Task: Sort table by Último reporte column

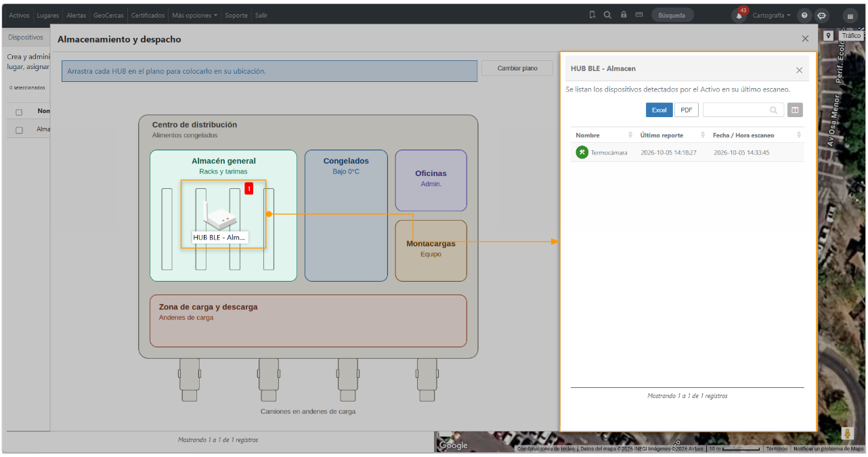Action: coord(672,135)
